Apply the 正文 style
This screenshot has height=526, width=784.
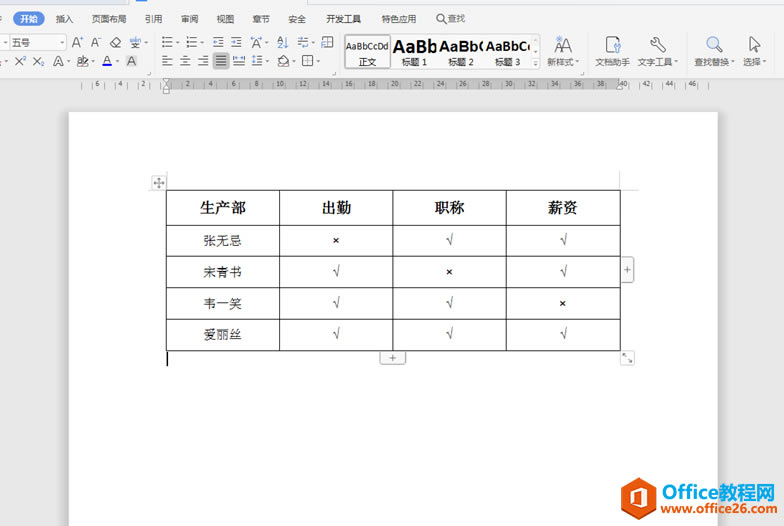click(x=367, y=52)
